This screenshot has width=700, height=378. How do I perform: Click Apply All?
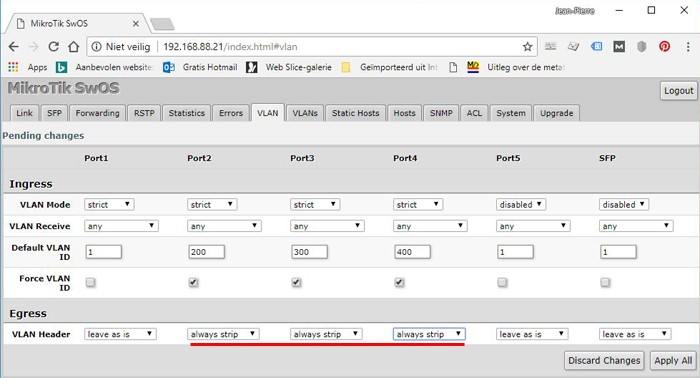tap(673, 360)
